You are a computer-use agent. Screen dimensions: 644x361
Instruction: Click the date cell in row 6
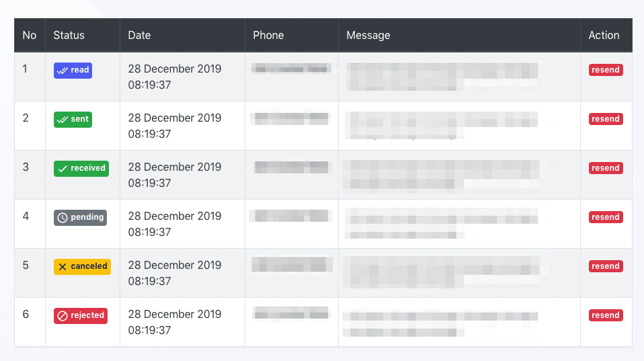pos(175,322)
